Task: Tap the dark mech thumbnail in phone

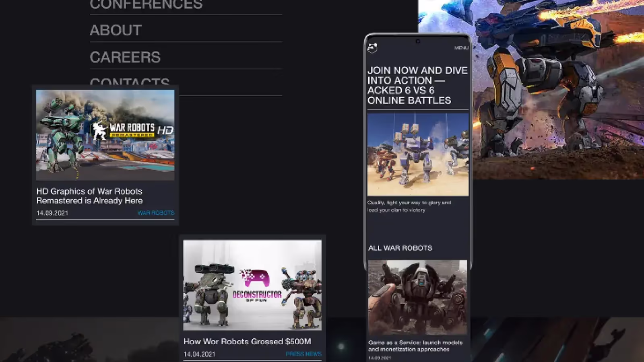Action: pyautogui.click(x=417, y=297)
